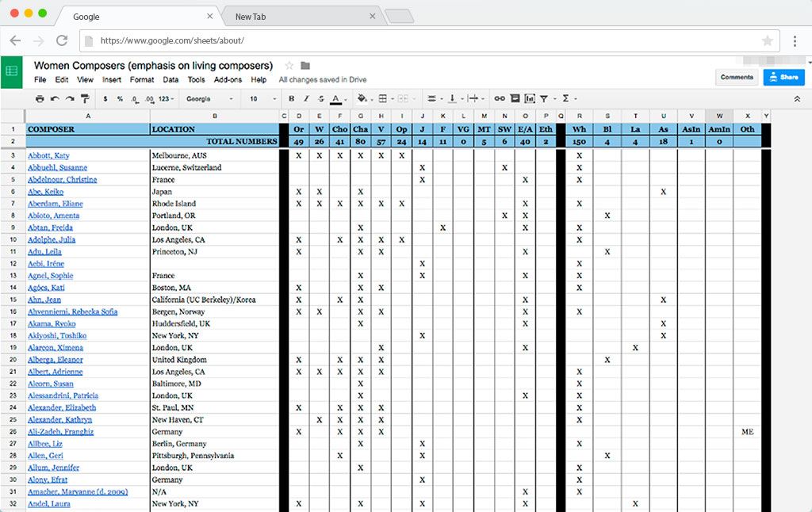Insert a link
Viewport: 812px width, 512px height.
click(500, 98)
